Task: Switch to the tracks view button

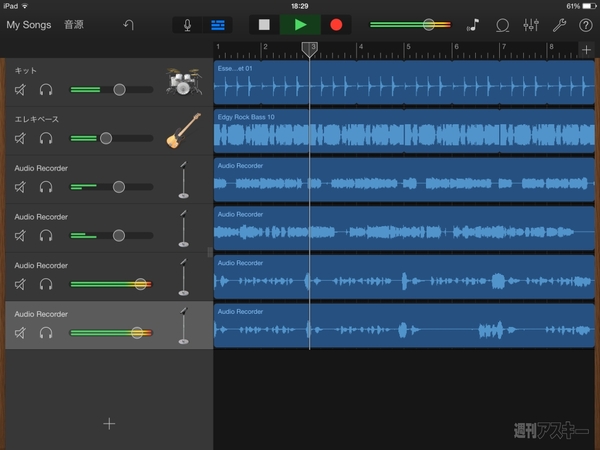Action: pyautogui.click(x=216, y=24)
